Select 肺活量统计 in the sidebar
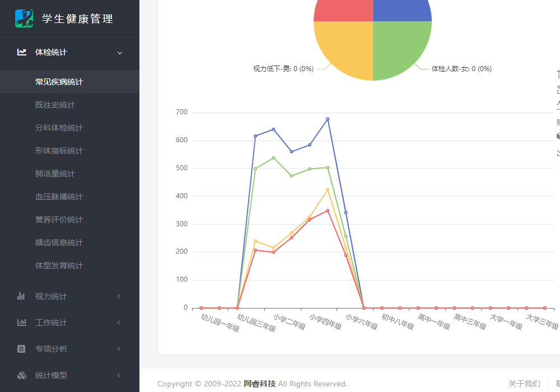 tap(55, 174)
